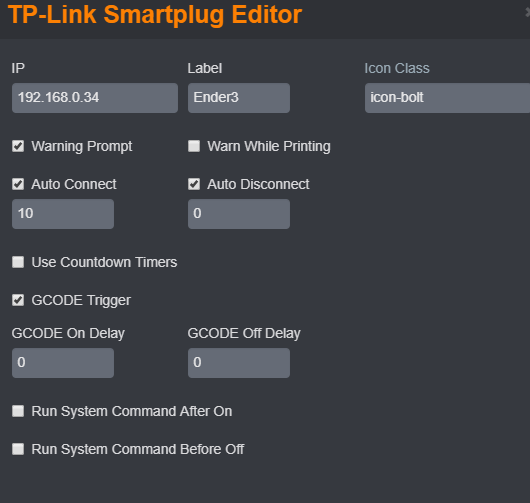Screen dimensions: 530x503
Task: Click the GCODE Off Delay label
Action: pos(244,333)
